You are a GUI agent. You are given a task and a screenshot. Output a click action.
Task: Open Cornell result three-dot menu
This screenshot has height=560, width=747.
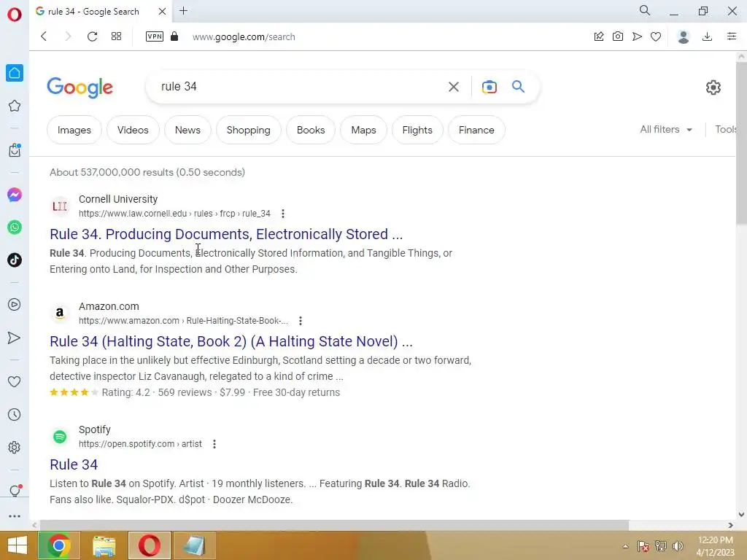click(283, 214)
